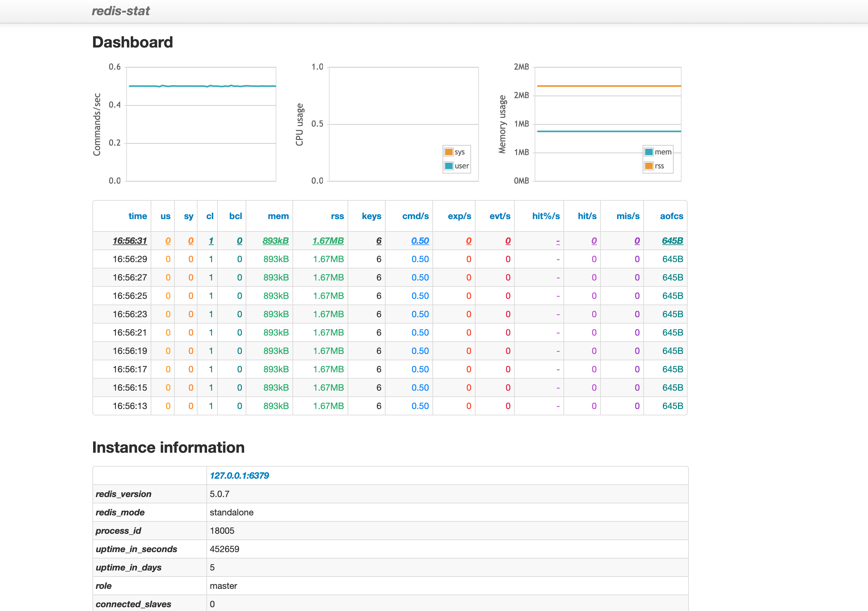Click the aofcs column header

671,216
